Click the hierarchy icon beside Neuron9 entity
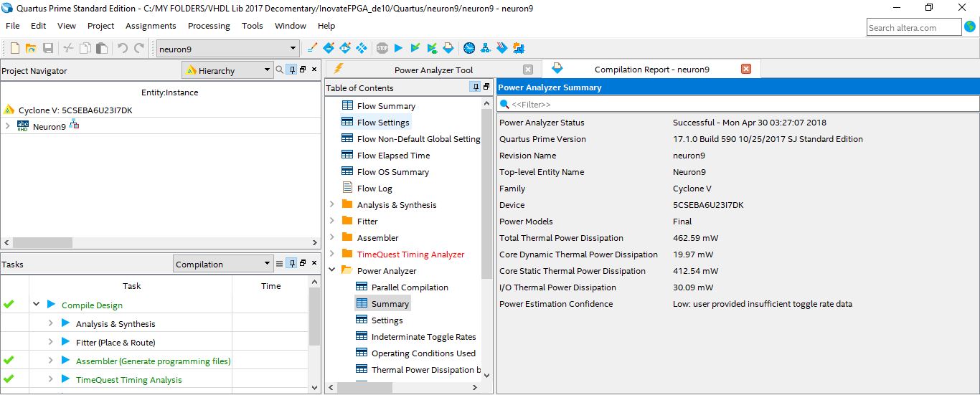 coord(74,125)
